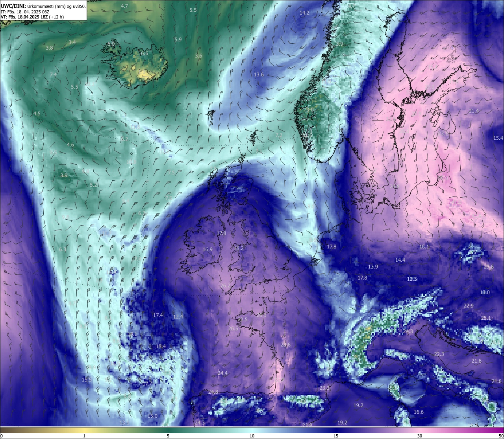This screenshot has width=504, height=439.
Task: Select the 15.5 map value
Action: pyautogui.click(x=87, y=380)
